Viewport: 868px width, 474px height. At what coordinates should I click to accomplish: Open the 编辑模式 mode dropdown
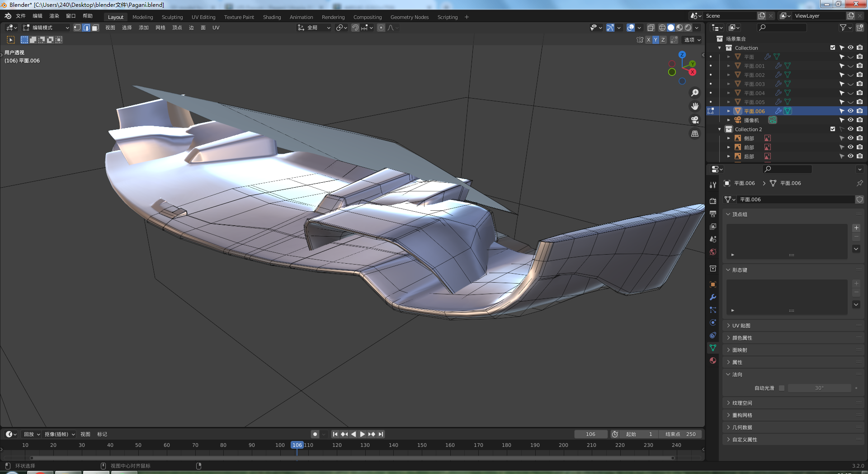click(x=46, y=28)
